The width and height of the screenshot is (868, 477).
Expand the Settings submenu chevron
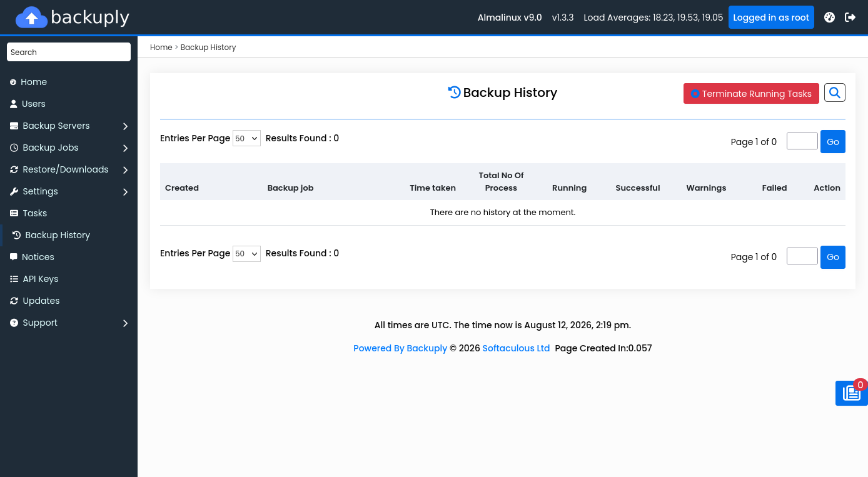coord(125,192)
